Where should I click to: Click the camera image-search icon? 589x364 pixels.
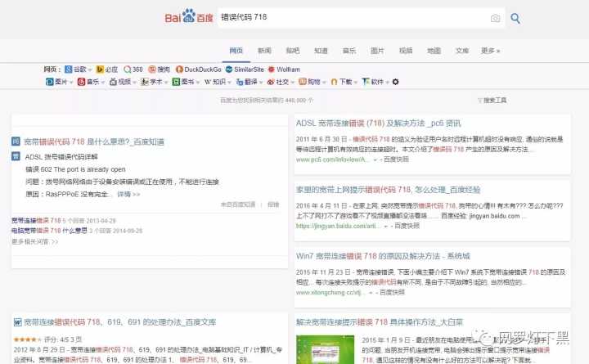tap(495, 18)
